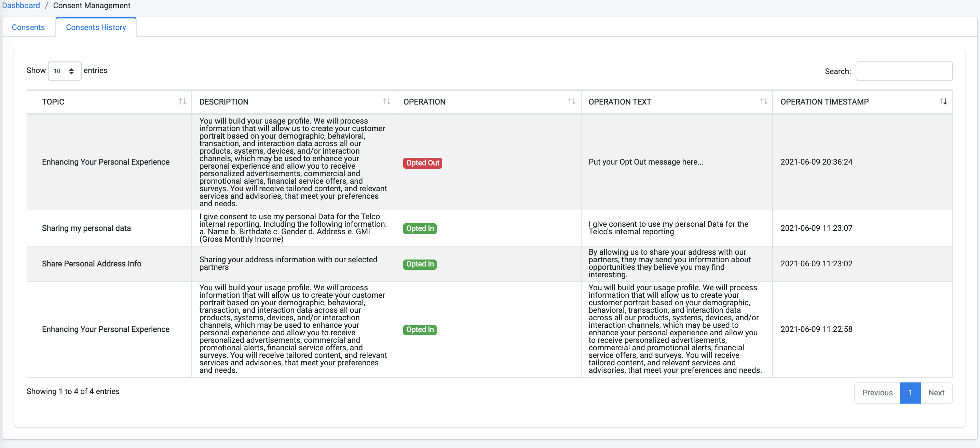Click Opted In badge in the 11:22:58 row
This screenshot has width=980, height=448.
tap(420, 330)
